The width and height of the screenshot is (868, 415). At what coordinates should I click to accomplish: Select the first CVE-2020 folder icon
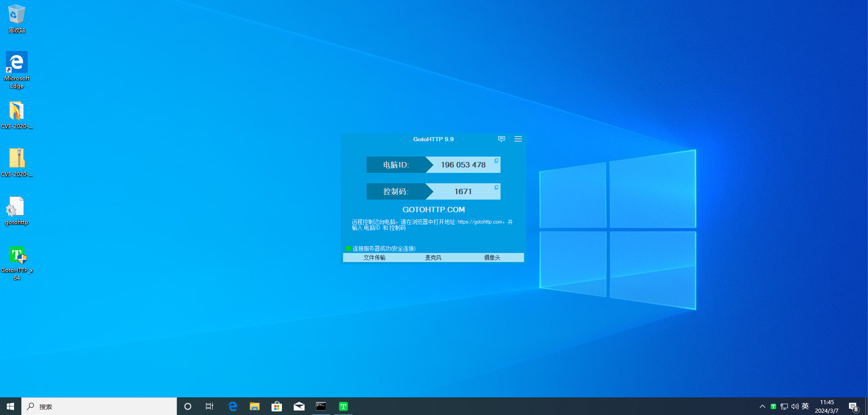click(x=17, y=115)
